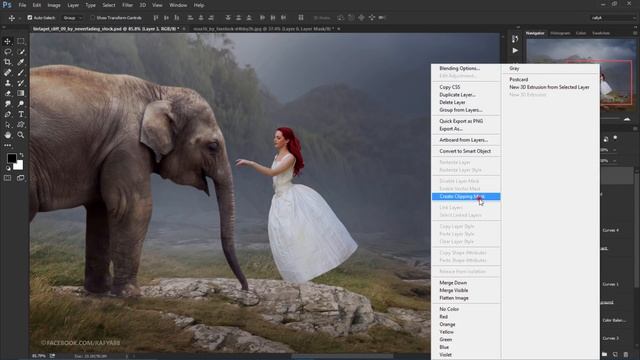Choose New 3D Extrusion from Selected Layer
Image resolution: width=640 pixels, height=360 pixels.
(550, 87)
